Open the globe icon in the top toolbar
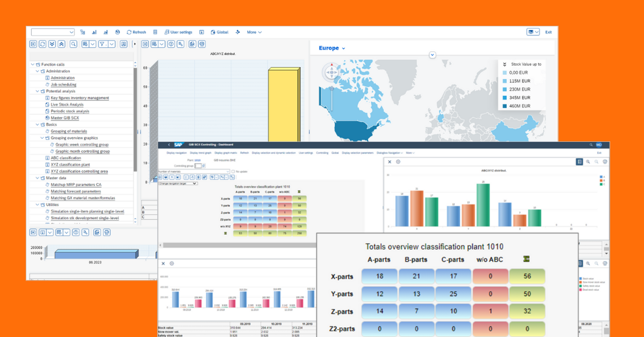The height and width of the screenshot is (337, 644). click(117, 32)
